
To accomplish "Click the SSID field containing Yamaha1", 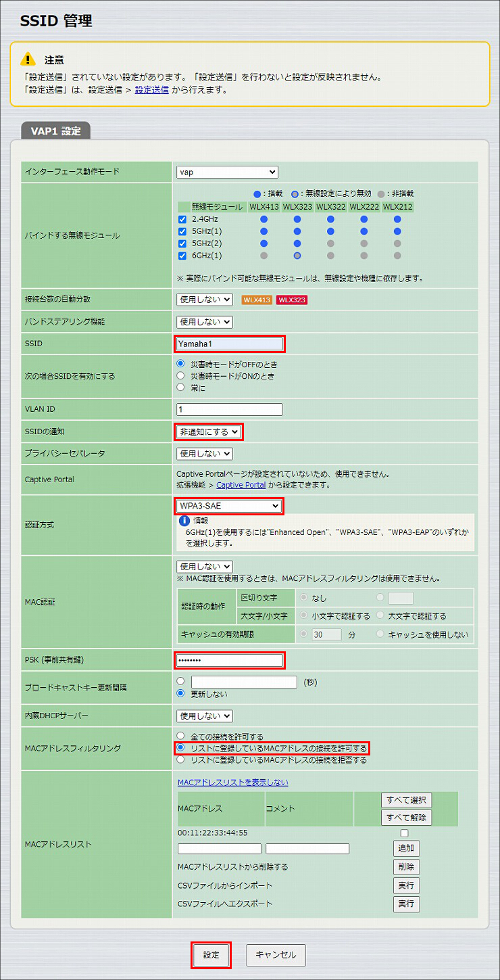I will (x=230, y=344).
